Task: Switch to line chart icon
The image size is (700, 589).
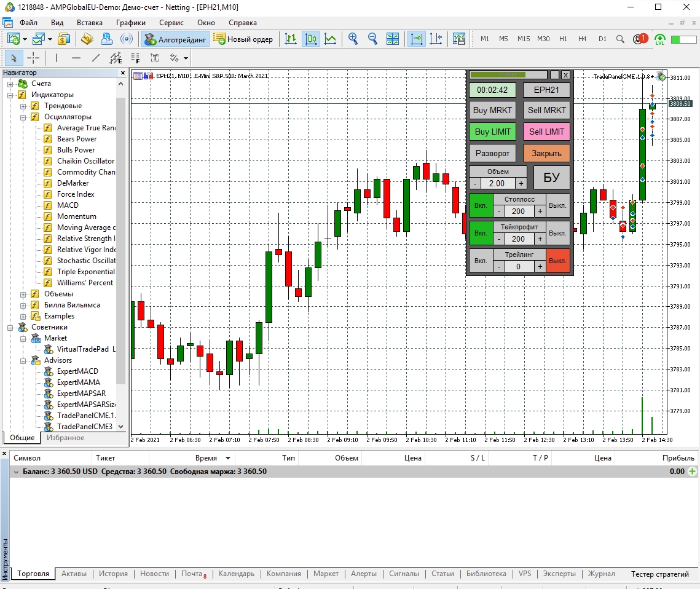Action: click(x=330, y=39)
